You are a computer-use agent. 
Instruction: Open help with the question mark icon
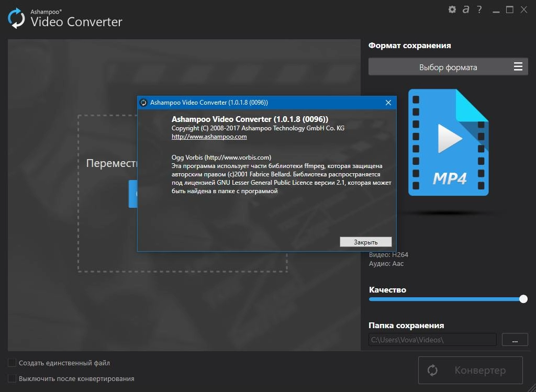[479, 9]
